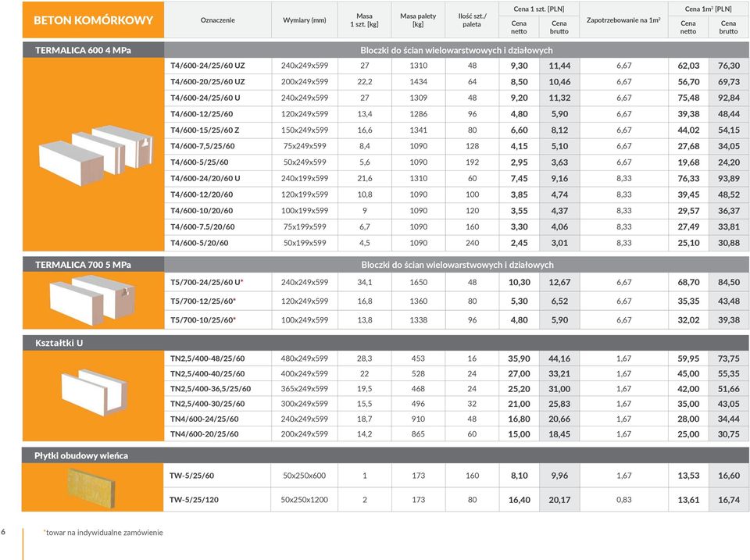The image size is (750, 560).
Task: Click the Płytki obudowy wieńca tile image
Action: 91,488
